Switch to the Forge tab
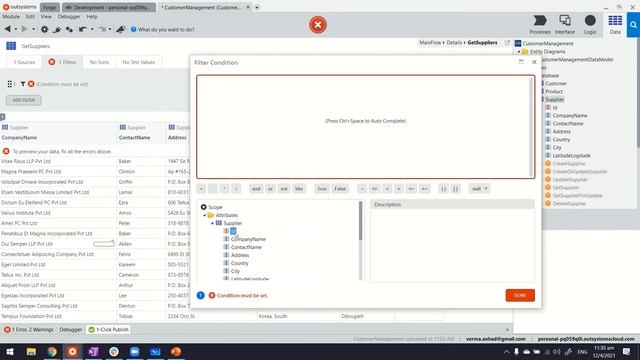Screen dimensions: 640x360 [50, 7]
